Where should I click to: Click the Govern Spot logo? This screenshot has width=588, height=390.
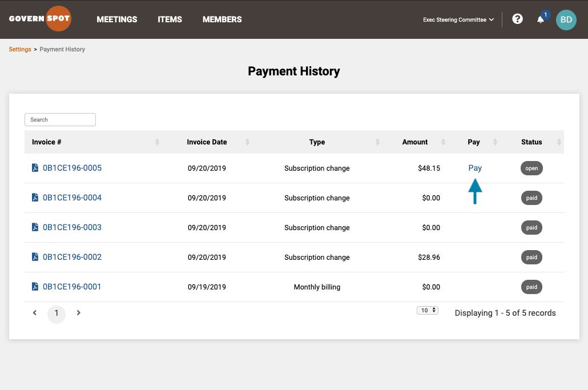[40, 19]
